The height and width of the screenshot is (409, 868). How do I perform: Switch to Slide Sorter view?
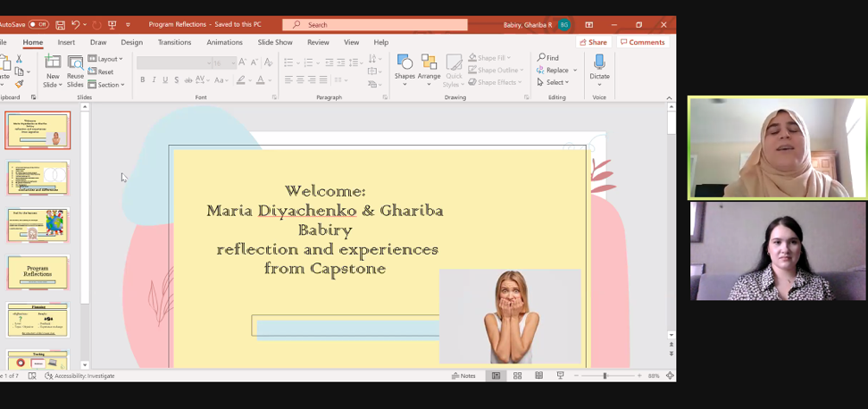pyautogui.click(x=517, y=376)
